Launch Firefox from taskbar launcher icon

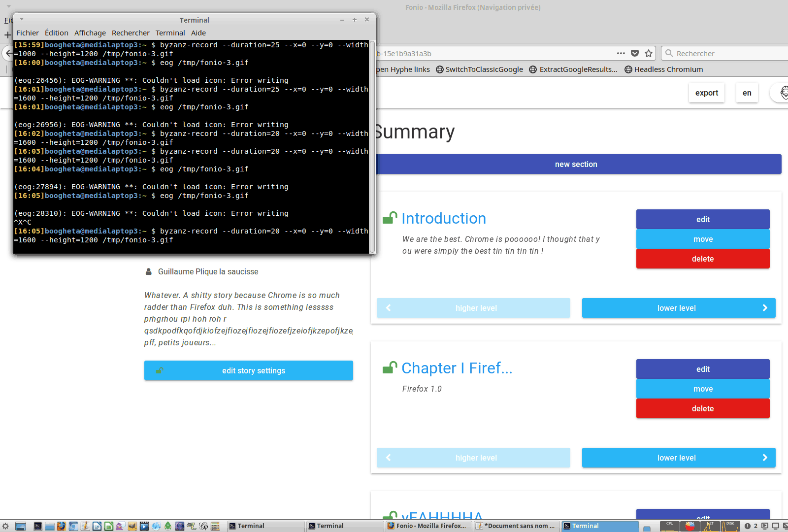pyautogui.click(x=62, y=526)
